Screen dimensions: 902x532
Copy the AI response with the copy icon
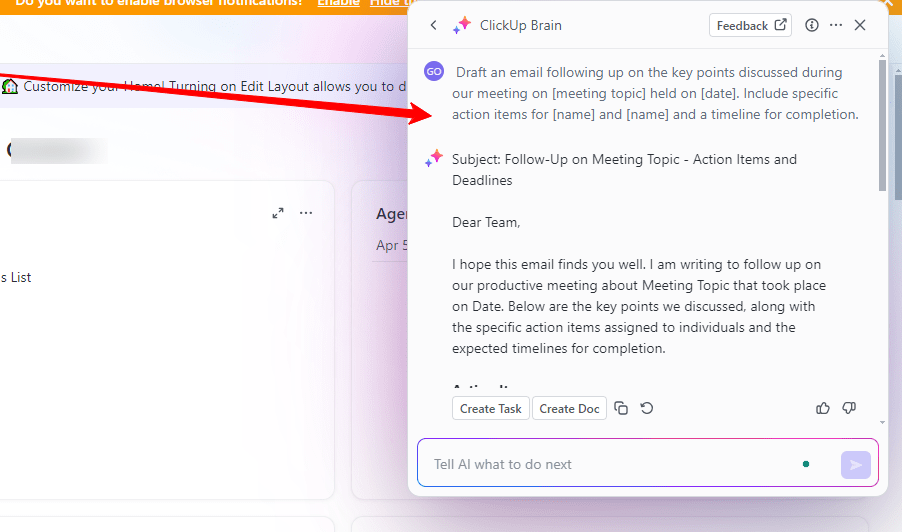coord(621,408)
